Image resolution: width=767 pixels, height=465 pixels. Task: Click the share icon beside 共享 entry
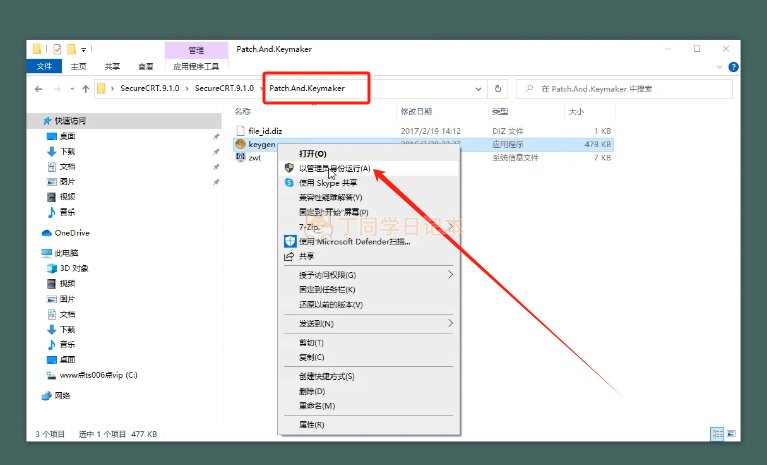pyautogui.click(x=289, y=256)
